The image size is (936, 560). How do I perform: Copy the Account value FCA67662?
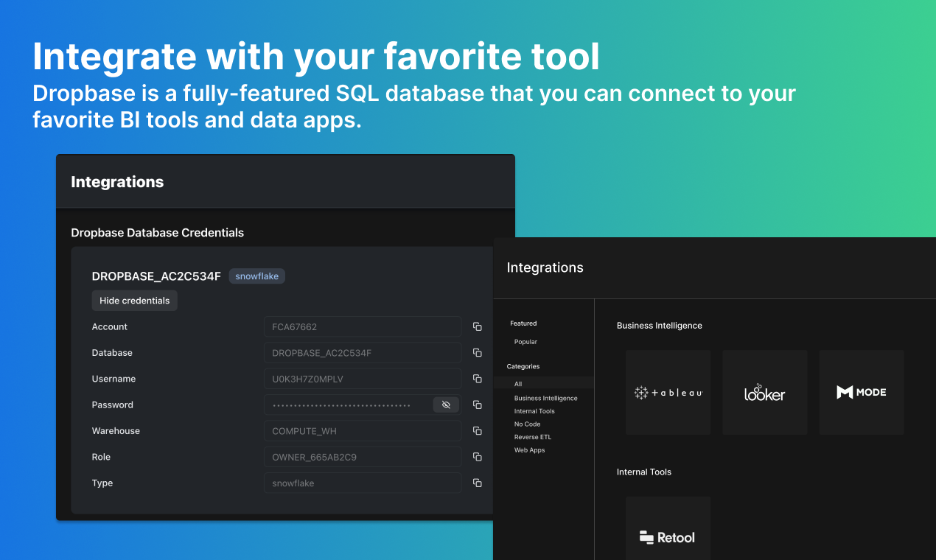[x=478, y=326]
